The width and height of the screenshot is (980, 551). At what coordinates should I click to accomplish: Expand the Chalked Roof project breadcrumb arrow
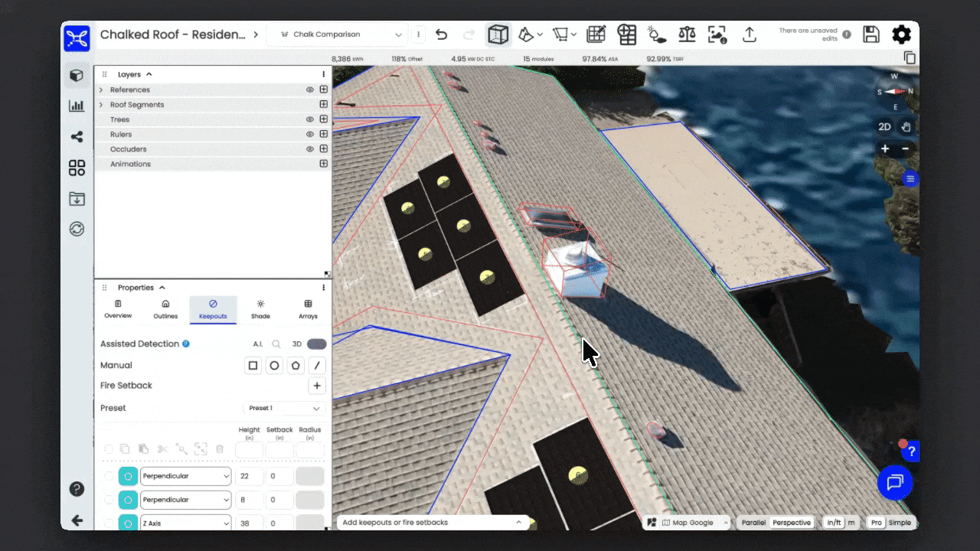pyautogui.click(x=256, y=34)
